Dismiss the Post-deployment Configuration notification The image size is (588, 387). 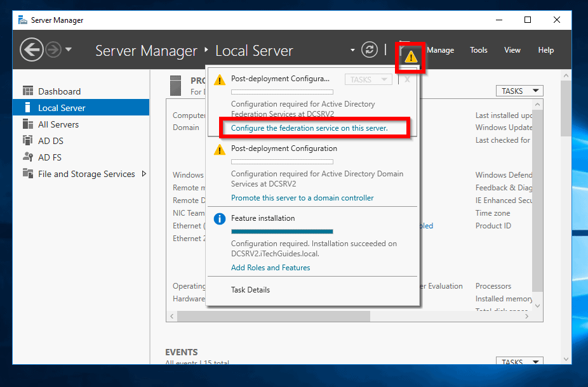pyautogui.click(x=407, y=80)
